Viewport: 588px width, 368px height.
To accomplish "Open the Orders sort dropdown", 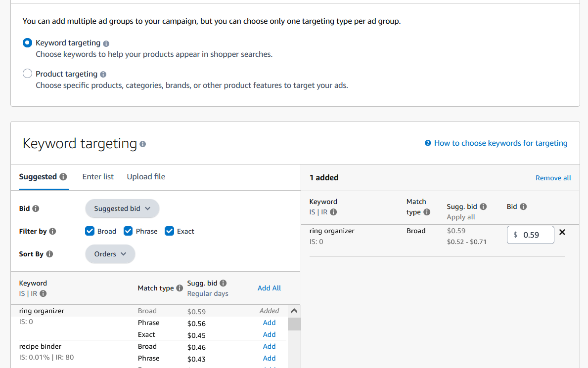I will coord(110,253).
